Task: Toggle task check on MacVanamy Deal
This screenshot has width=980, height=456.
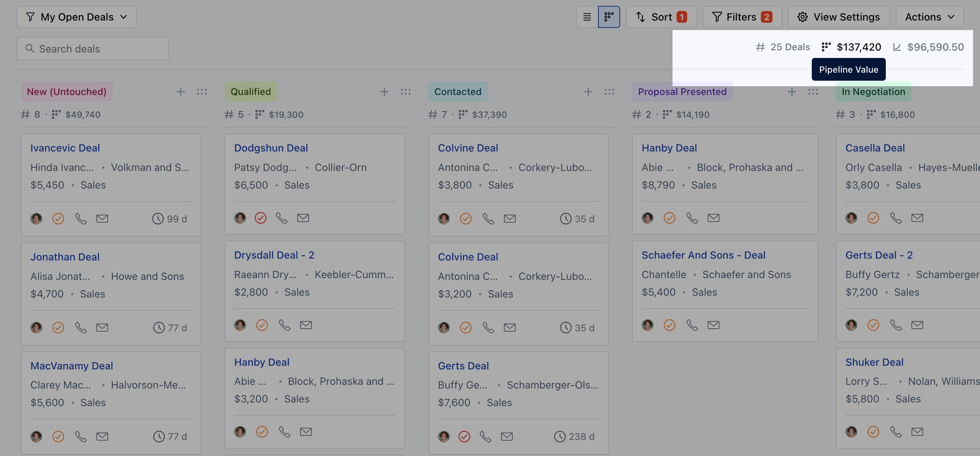Action: (58, 436)
